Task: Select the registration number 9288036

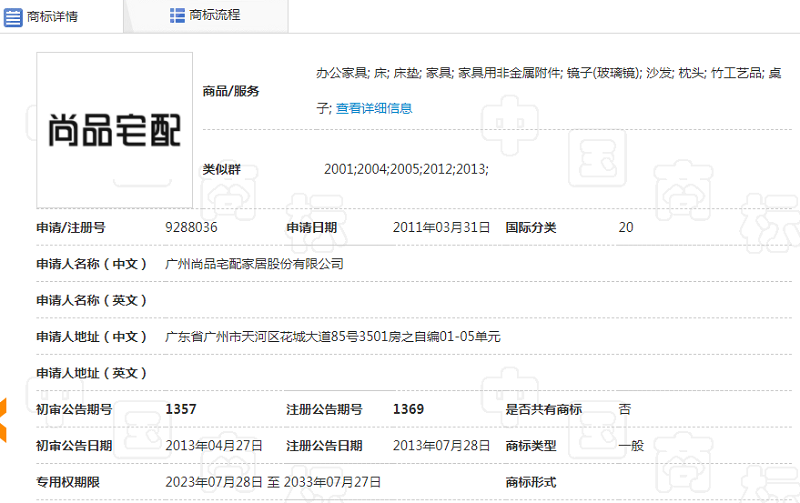Action: pyautogui.click(x=191, y=228)
